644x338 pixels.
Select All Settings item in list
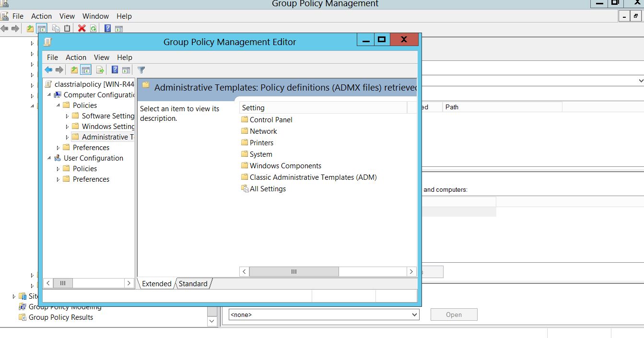click(264, 189)
